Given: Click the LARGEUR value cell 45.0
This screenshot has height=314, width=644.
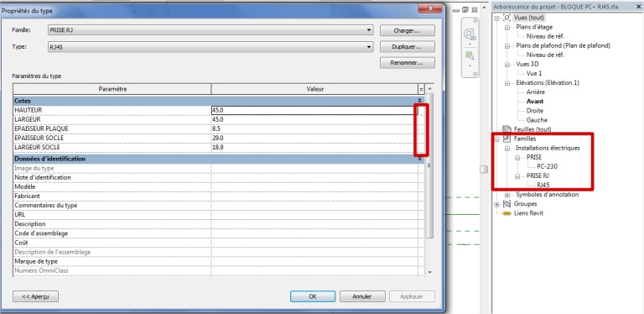Looking at the screenshot, I should coord(314,119).
